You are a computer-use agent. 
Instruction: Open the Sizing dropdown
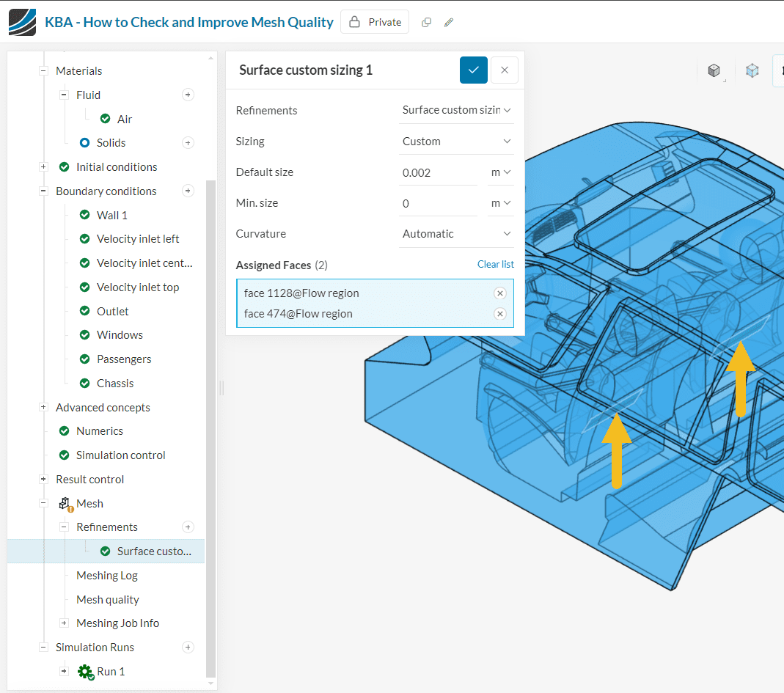tap(456, 142)
